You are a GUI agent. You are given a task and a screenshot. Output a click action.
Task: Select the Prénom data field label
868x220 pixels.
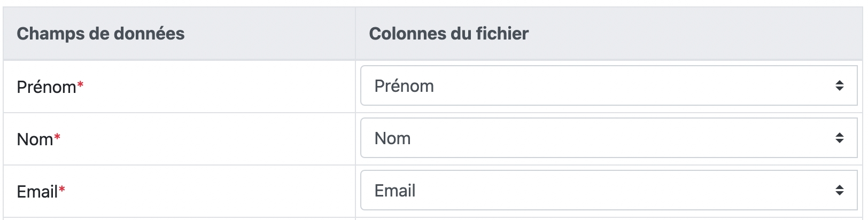46,87
